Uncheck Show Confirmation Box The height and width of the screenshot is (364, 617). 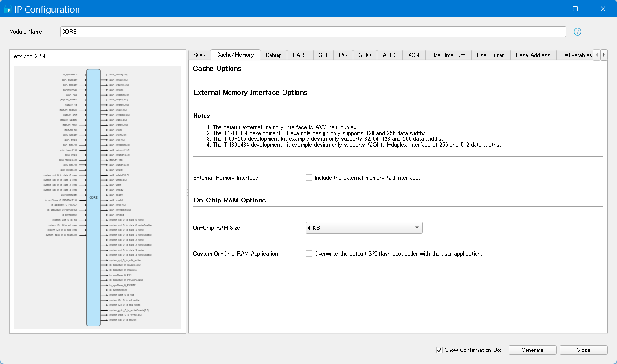(439, 350)
